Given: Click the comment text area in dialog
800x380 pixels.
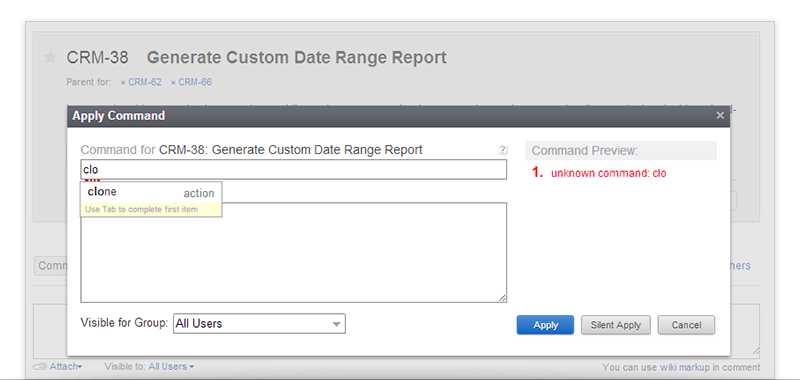Looking at the screenshot, I should [293, 252].
